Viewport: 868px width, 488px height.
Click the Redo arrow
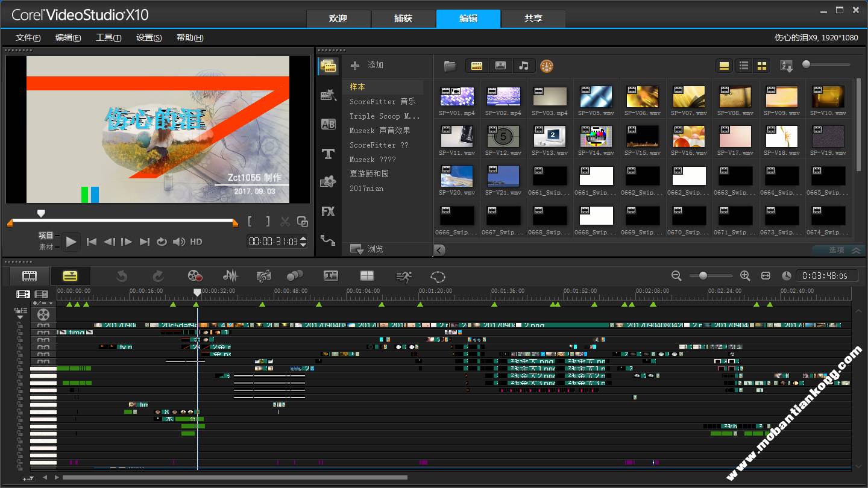point(158,276)
